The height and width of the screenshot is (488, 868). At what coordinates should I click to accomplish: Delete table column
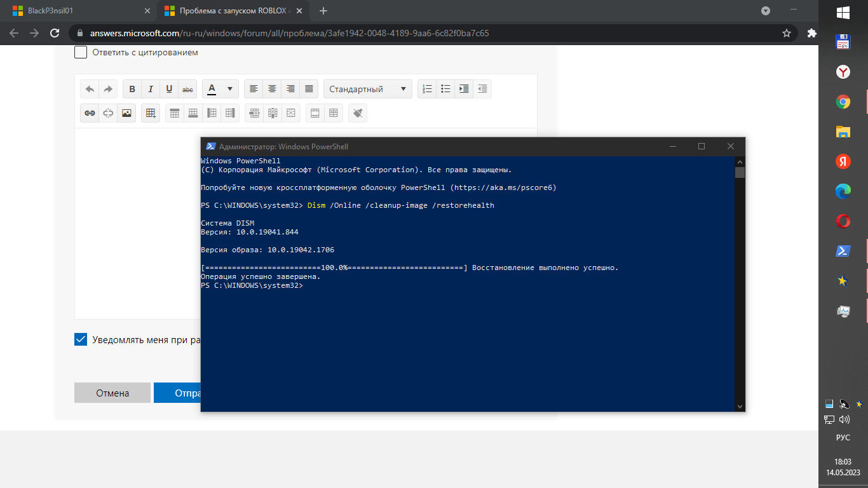coord(273,113)
